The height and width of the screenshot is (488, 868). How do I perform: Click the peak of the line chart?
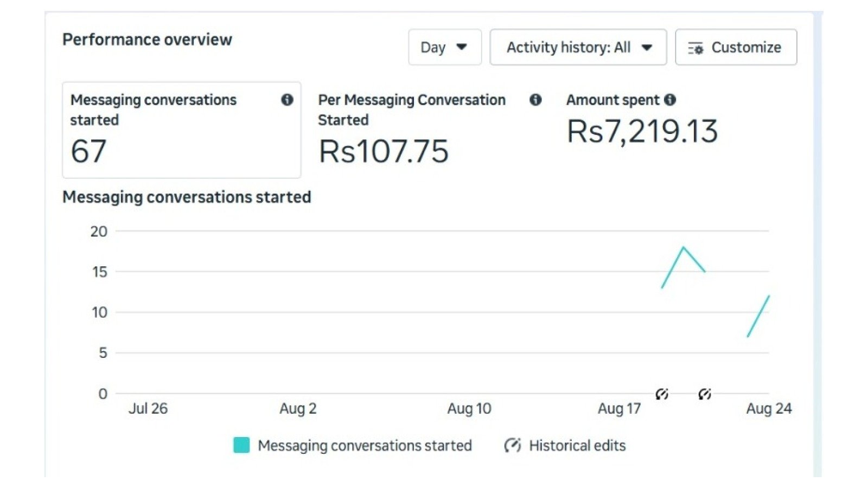684,247
